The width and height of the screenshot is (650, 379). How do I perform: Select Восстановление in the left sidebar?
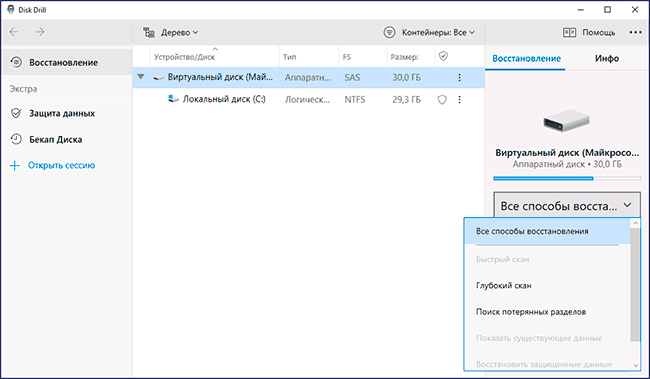tap(67, 63)
